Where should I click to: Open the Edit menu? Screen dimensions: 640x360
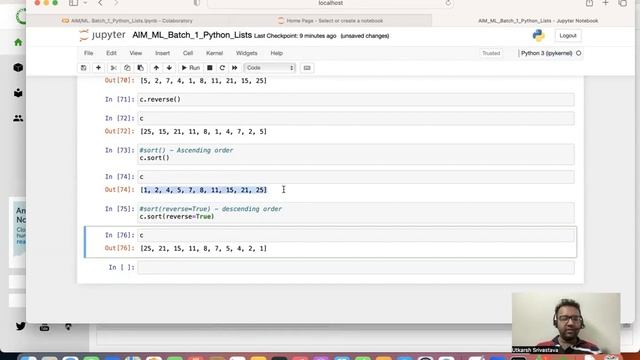tap(111, 53)
